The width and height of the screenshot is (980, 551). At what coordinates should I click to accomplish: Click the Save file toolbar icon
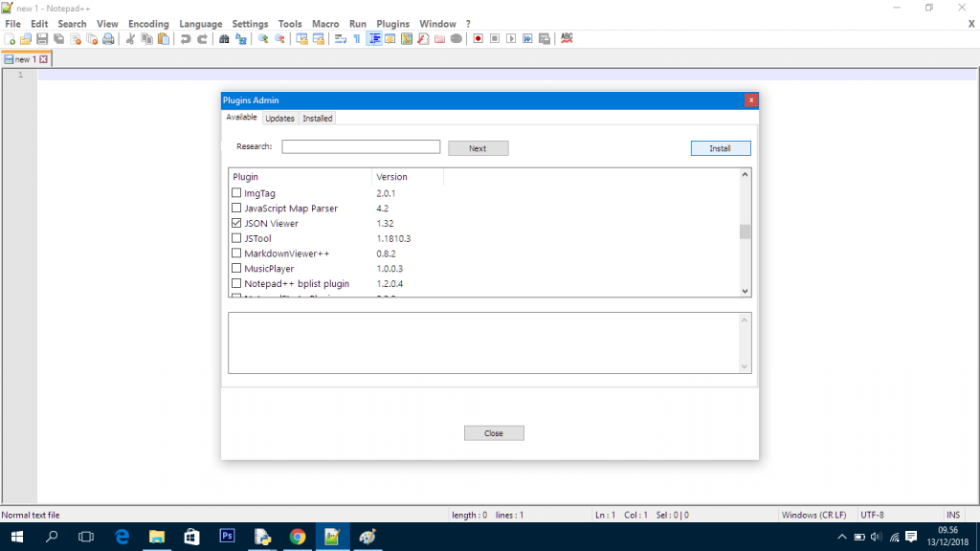42,39
